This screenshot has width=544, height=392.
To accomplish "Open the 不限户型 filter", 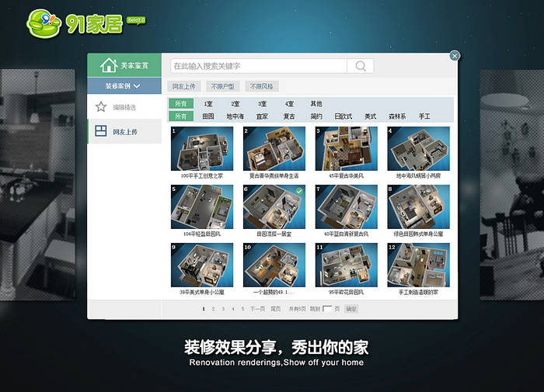I will point(223,86).
